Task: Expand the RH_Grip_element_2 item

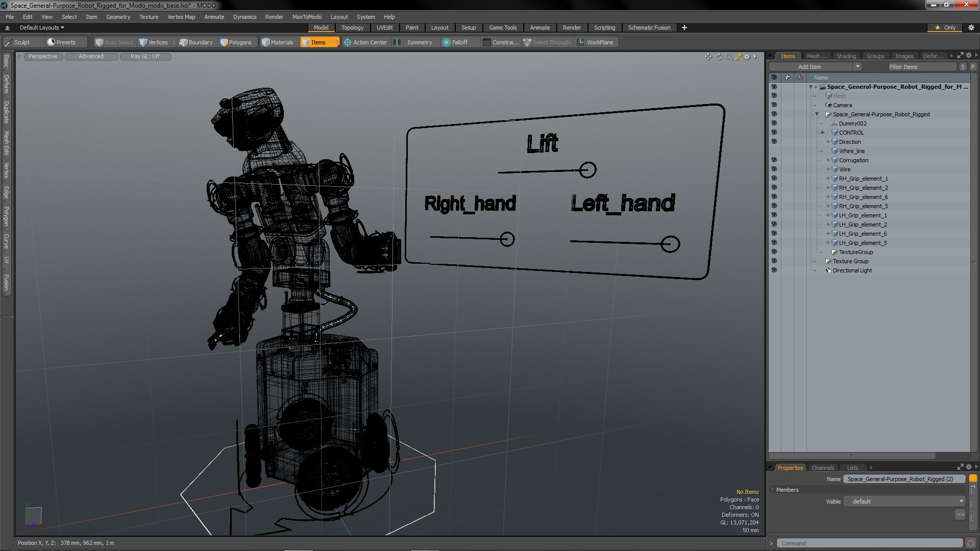Action: pyautogui.click(x=828, y=188)
